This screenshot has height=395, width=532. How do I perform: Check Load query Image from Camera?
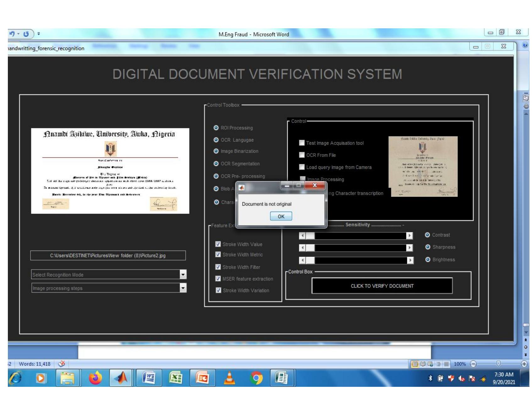(302, 167)
